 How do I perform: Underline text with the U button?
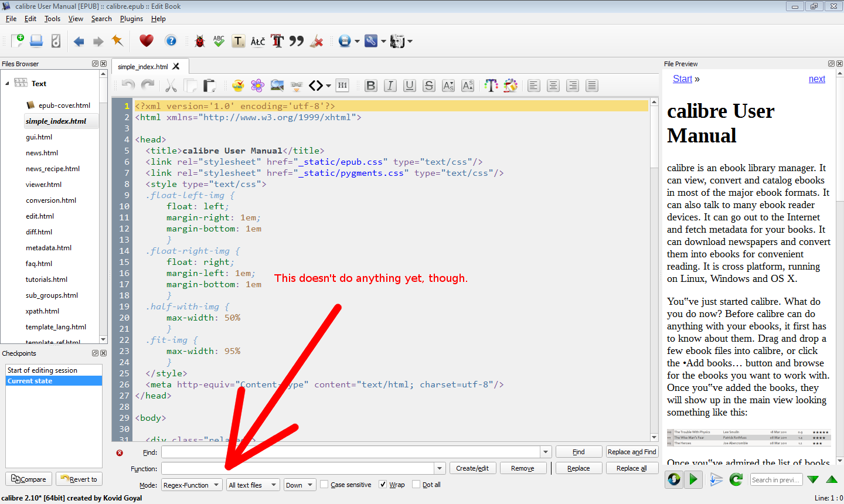point(410,86)
